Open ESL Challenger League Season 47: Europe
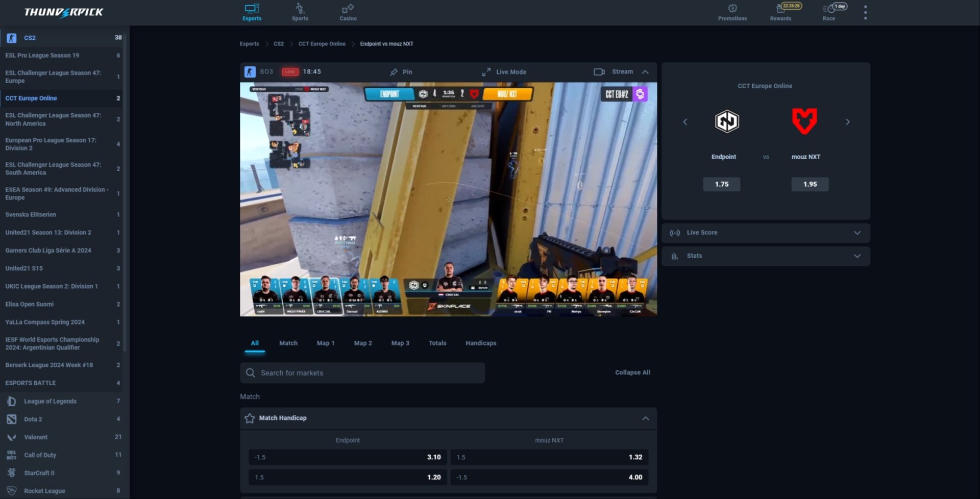This screenshot has height=499, width=980. point(61,77)
